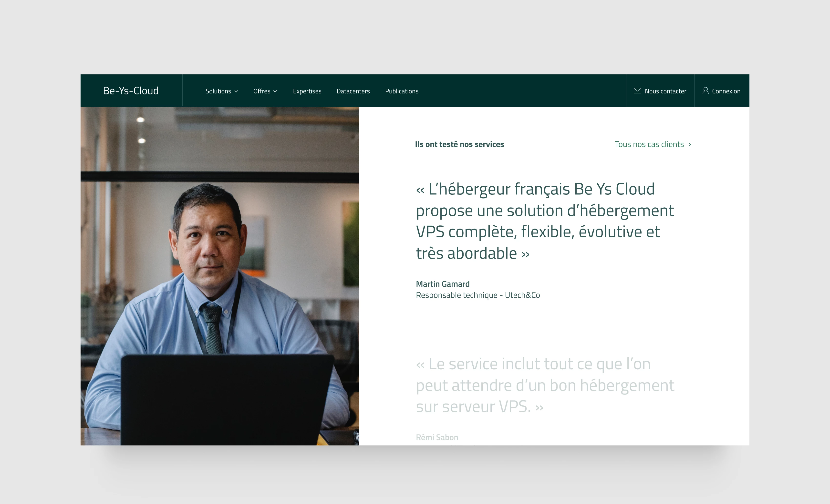Image resolution: width=830 pixels, height=504 pixels.
Task: Expand the Offres dropdown menu
Action: [262, 91]
